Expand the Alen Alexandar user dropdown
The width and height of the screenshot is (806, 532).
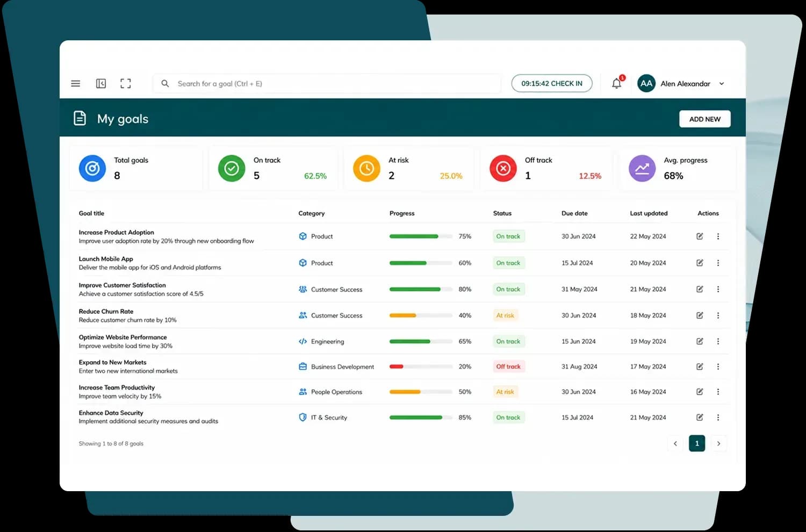click(722, 84)
